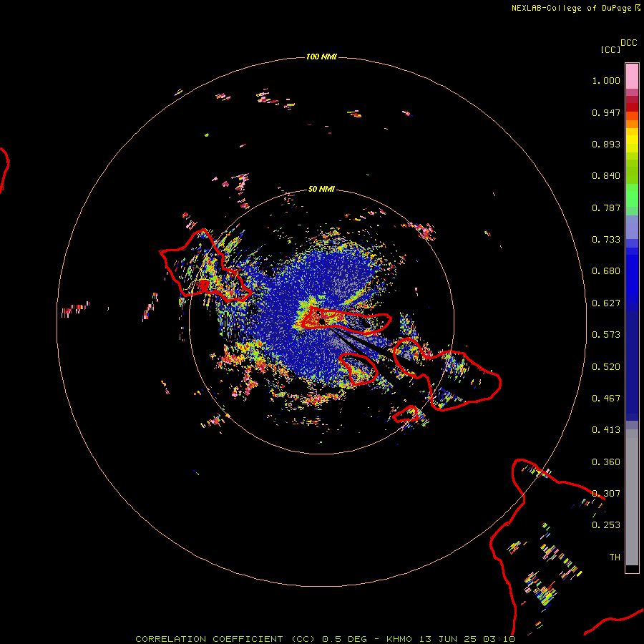Click the "CORRELATION COEFFICIENT (CC)" footer title
Image resolution: width=644 pixels, height=644 pixels.
(225, 639)
